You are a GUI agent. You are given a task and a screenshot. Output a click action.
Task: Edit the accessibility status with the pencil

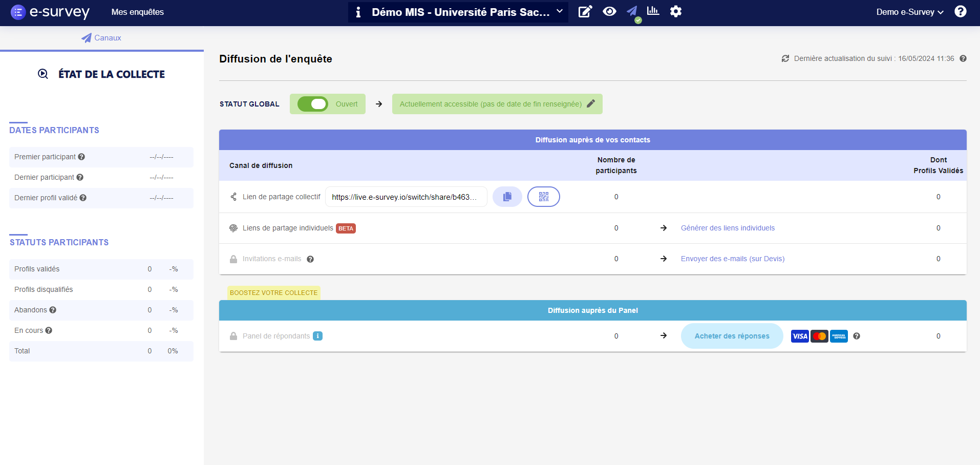click(x=591, y=103)
